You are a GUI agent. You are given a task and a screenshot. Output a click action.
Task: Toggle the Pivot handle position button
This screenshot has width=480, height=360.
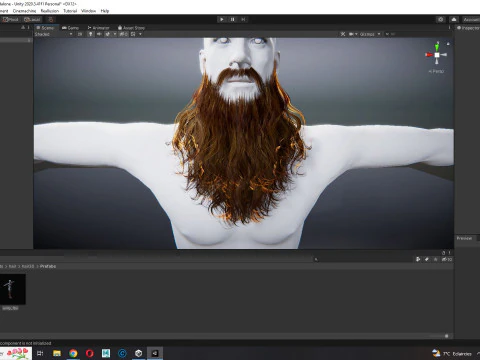pos(10,19)
